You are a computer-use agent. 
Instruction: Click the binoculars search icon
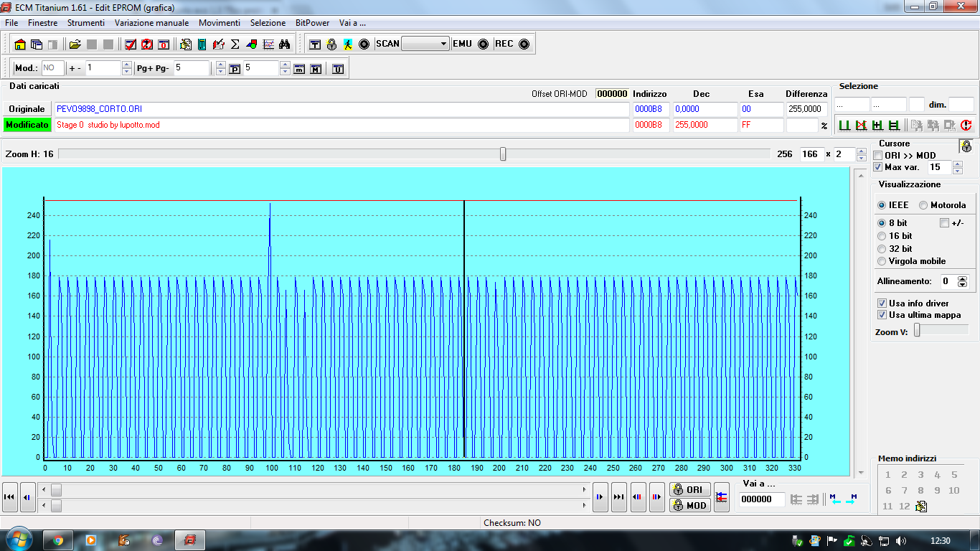click(285, 44)
